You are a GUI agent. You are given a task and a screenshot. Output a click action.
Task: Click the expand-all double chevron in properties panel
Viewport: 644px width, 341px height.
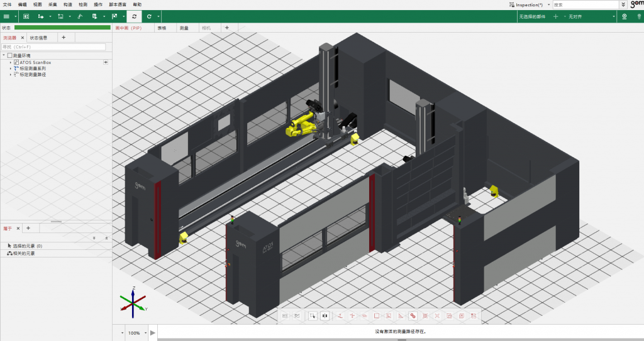94,239
